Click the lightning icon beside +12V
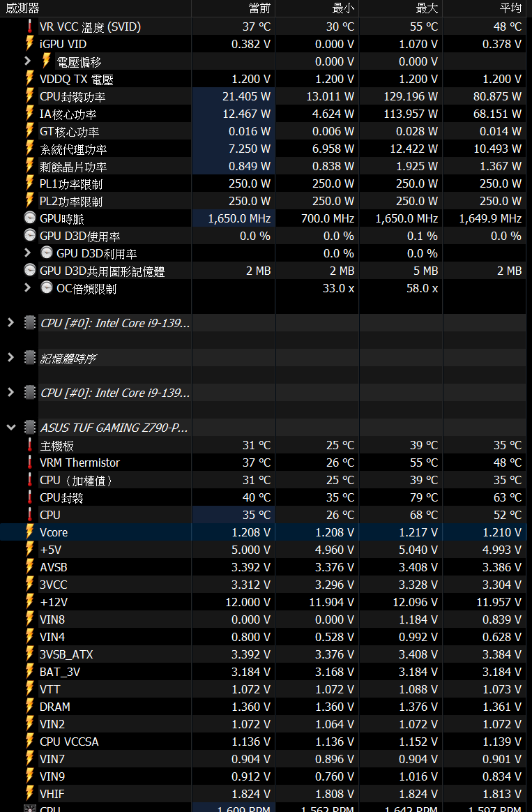532x812 pixels. pos(30,602)
